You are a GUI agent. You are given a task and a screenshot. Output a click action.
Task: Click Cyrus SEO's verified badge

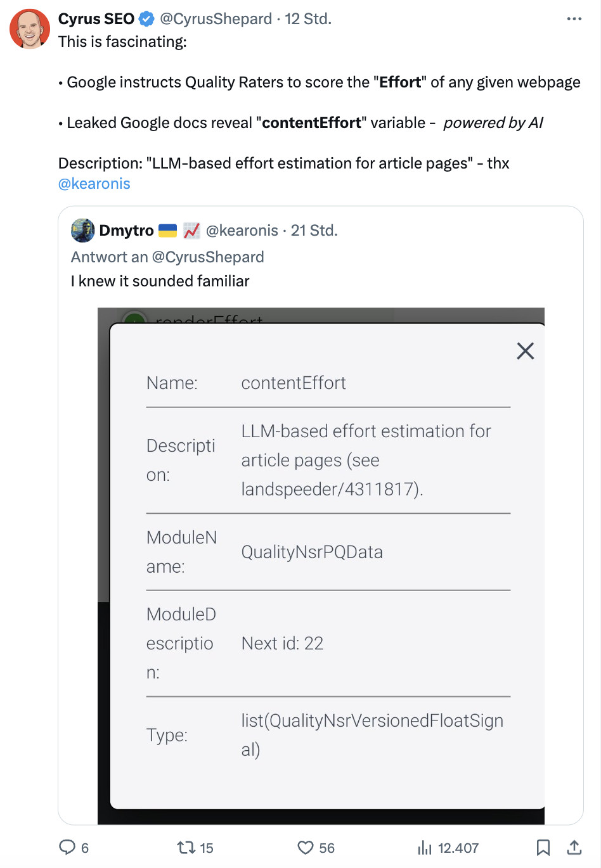[145, 18]
